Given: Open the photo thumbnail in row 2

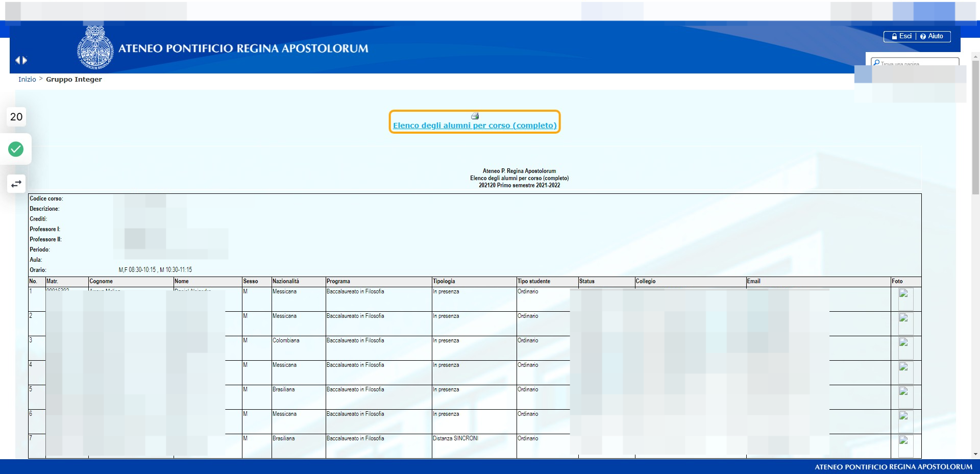Looking at the screenshot, I should point(905,323).
